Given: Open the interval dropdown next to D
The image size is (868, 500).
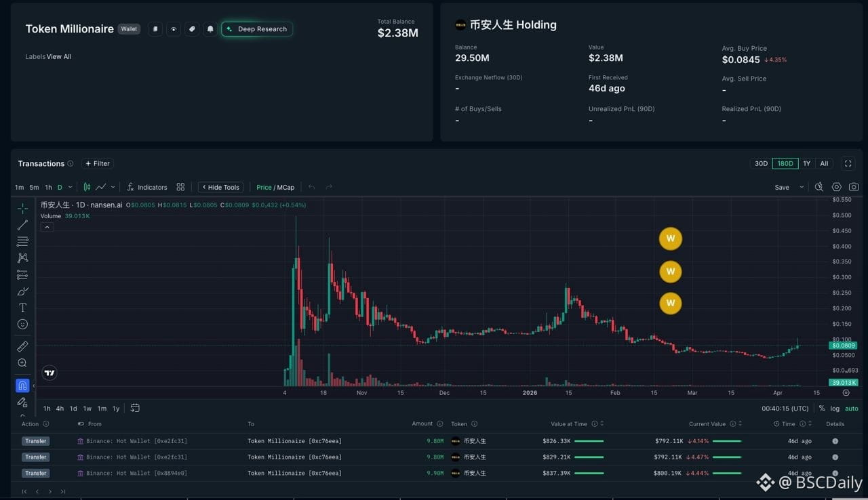Looking at the screenshot, I should (70, 187).
